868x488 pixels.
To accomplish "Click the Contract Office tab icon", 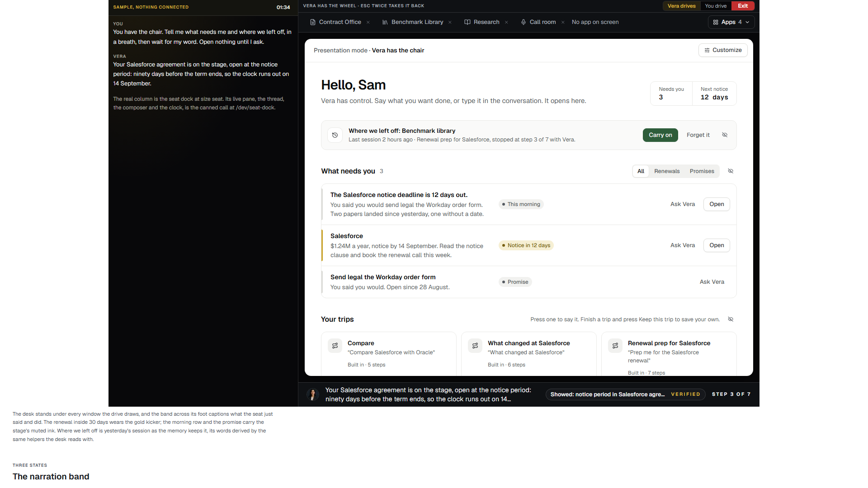I will click(312, 22).
